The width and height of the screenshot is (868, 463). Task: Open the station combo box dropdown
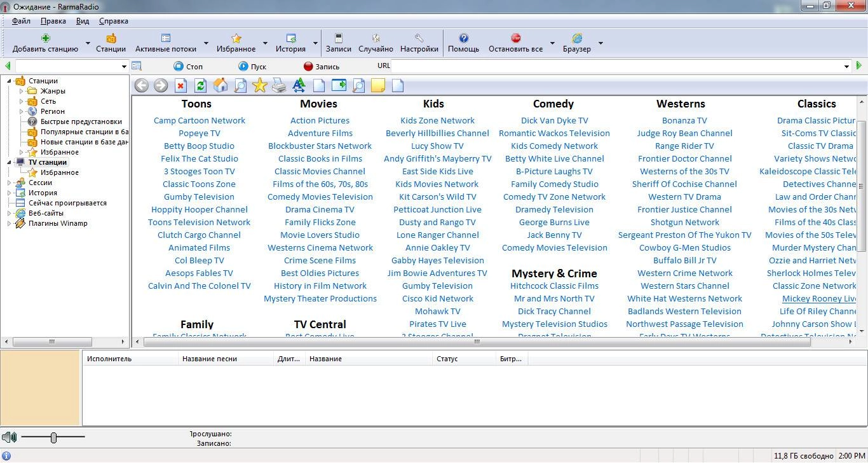pyautogui.click(x=124, y=66)
